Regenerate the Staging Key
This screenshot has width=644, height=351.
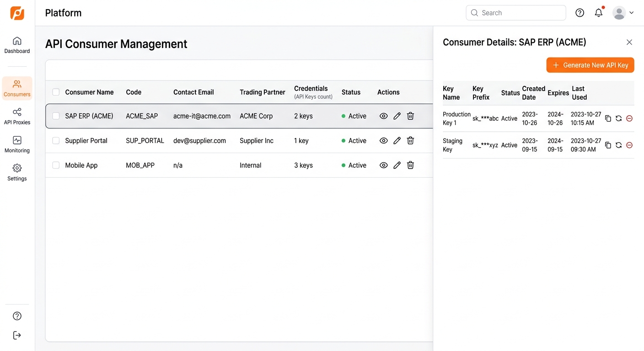618,145
